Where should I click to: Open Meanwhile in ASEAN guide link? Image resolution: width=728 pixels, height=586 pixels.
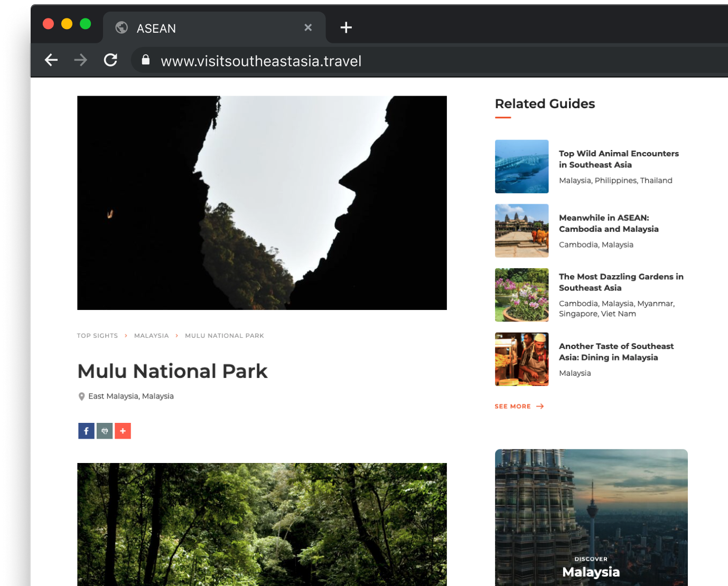pyautogui.click(x=609, y=223)
